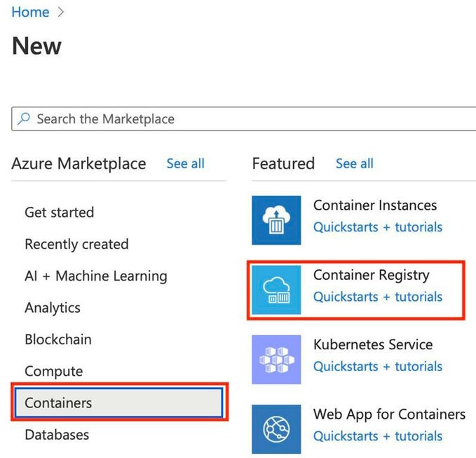Open See all next to Featured
This screenshot has height=458, width=476.
point(354,163)
